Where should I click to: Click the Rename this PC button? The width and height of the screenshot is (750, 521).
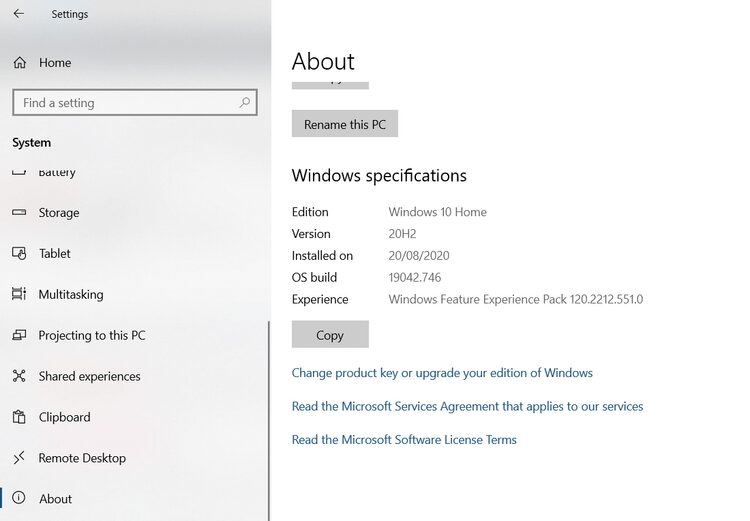tap(344, 124)
